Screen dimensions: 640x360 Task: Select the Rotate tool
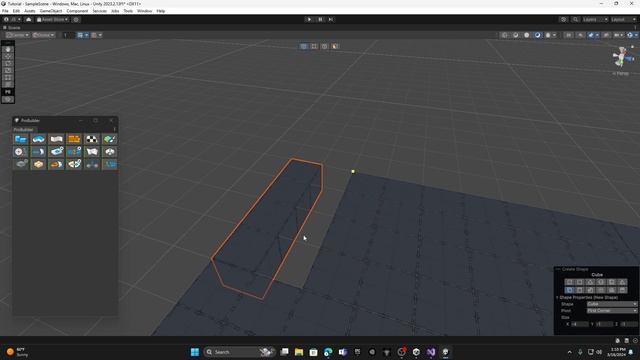coord(8,63)
